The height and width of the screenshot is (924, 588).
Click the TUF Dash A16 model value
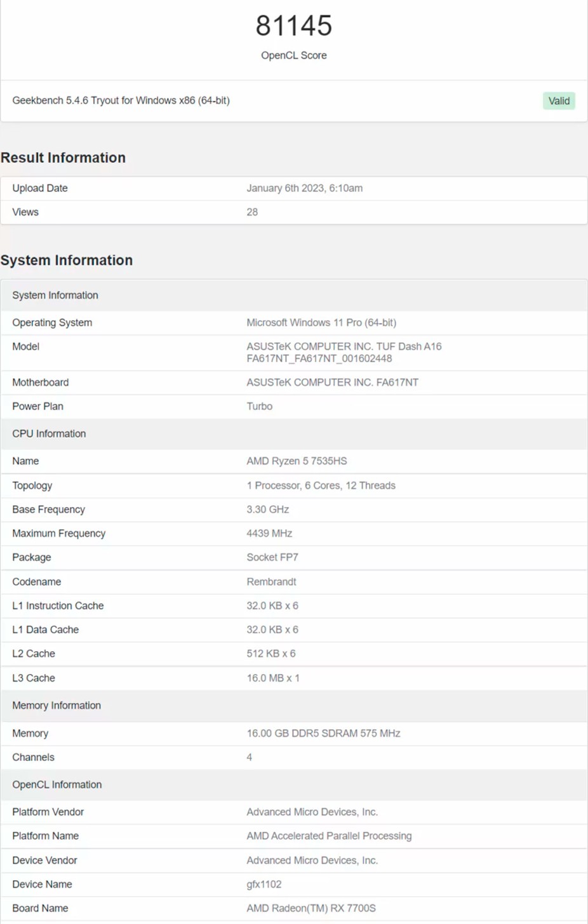344,352
